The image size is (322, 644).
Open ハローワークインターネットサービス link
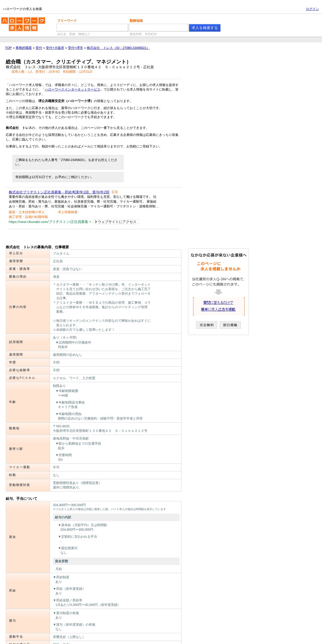(72, 90)
